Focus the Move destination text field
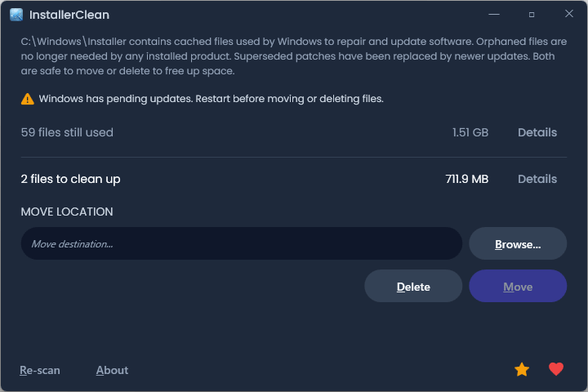Image resolution: width=588 pixels, height=392 pixels. (x=242, y=243)
